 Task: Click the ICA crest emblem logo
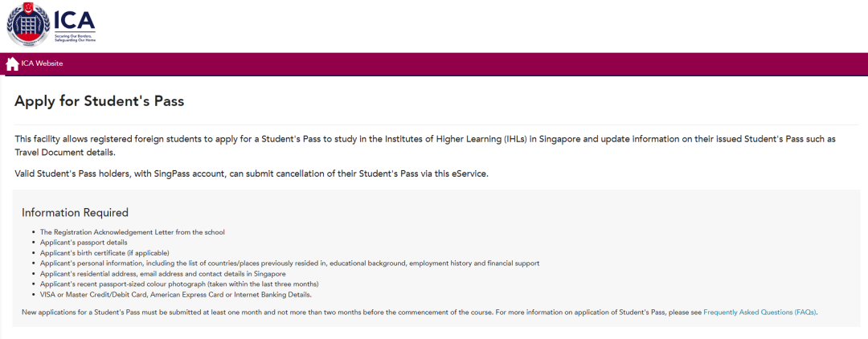coord(27,24)
